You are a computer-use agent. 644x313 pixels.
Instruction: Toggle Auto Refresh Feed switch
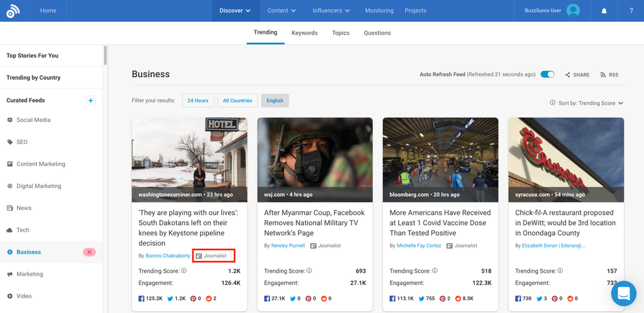click(547, 74)
